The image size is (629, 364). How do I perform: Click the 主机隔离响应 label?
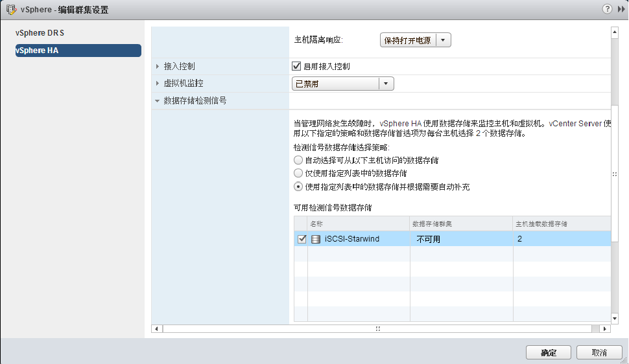[318, 40]
